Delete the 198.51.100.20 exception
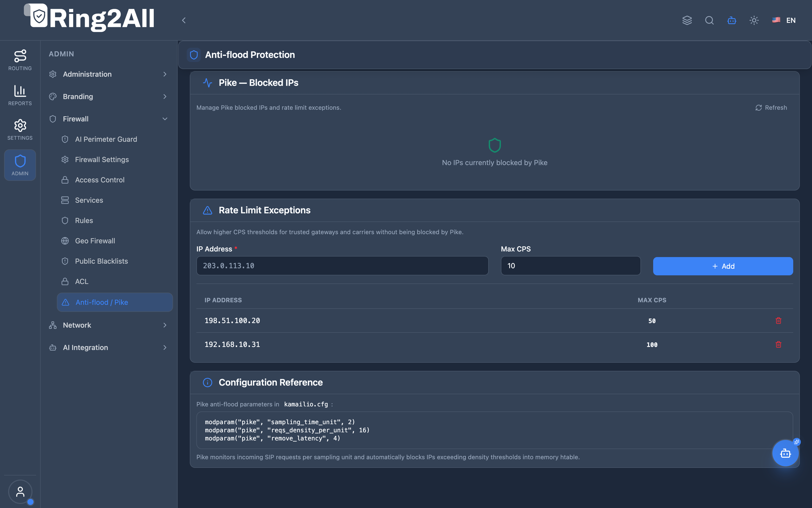The image size is (812, 508). click(x=779, y=321)
